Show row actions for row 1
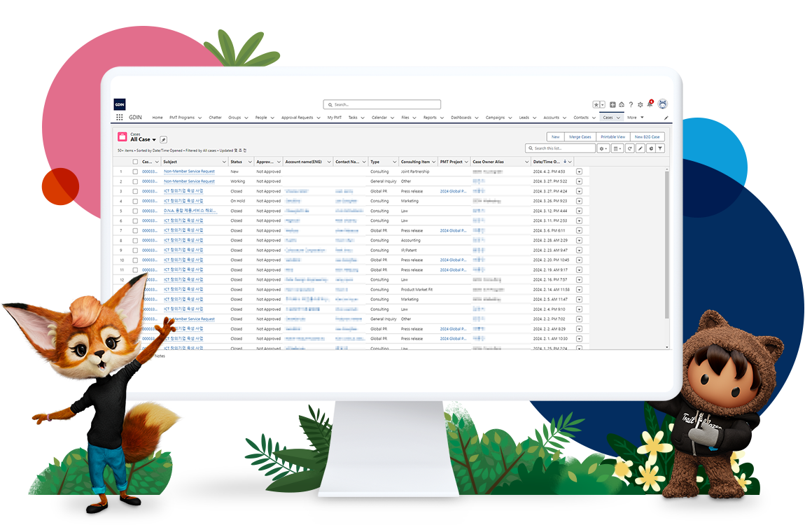Image resolution: width=805 pixels, height=532 pixels. 579,171
